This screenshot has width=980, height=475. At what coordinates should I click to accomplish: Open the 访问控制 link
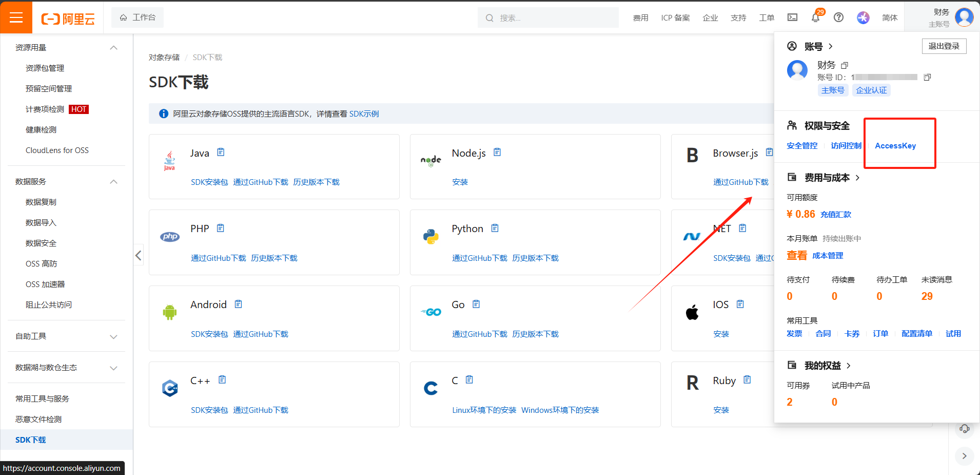coord(846,146)
